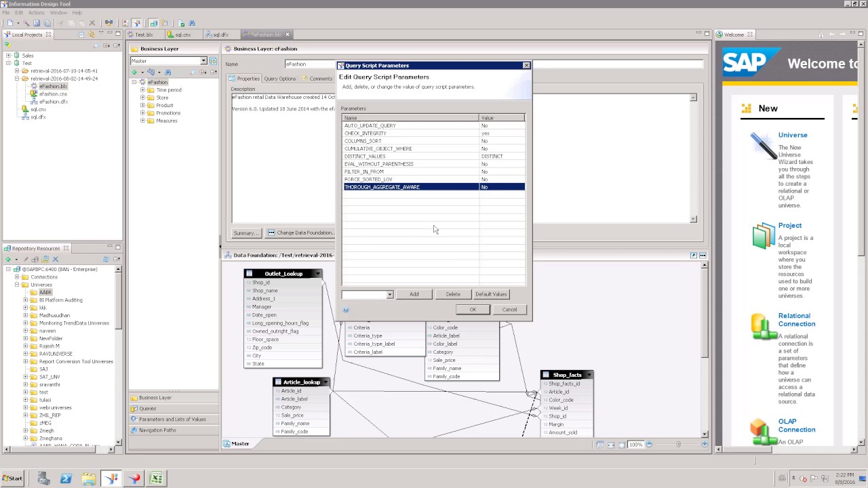Click the Project icon in the Welcome panel
The image size is (868, 488).
point(764,235)
